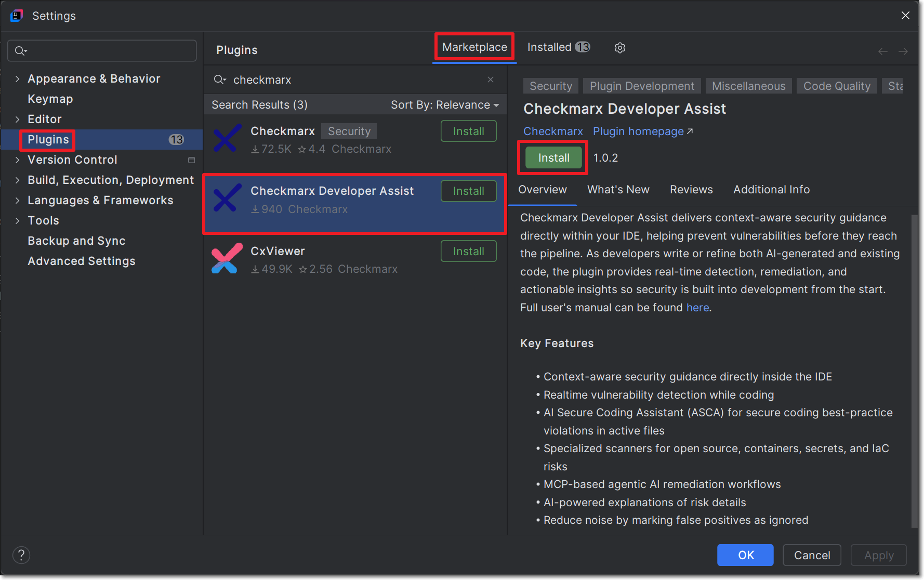Click the CxViewer plugin logo icon
924x580 pixels.
[227, 258]
